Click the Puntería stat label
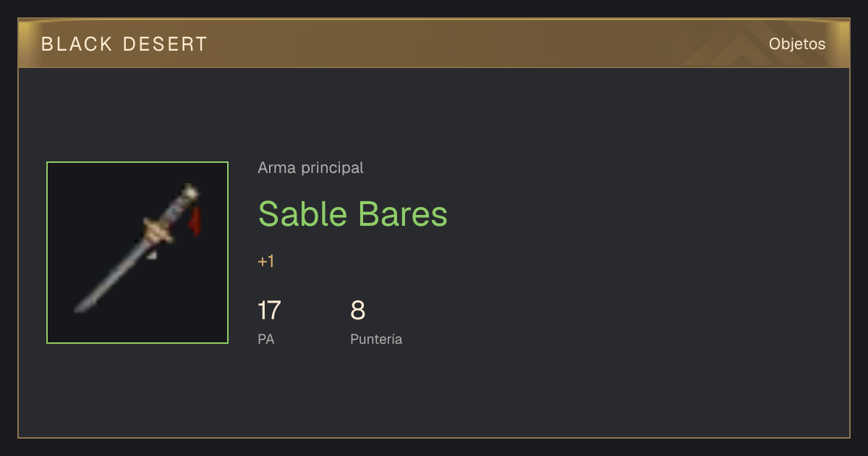The image size is (868, 456). click(x=376, y=339)
